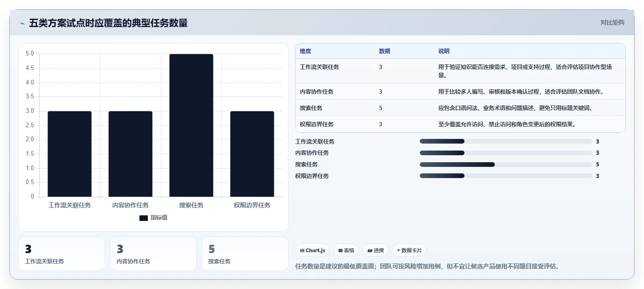Image resolution: width=644 pixels, height=289 pixels.
Task: Open the 搜索任务 stat card showing 5
Action: (245, 254)
